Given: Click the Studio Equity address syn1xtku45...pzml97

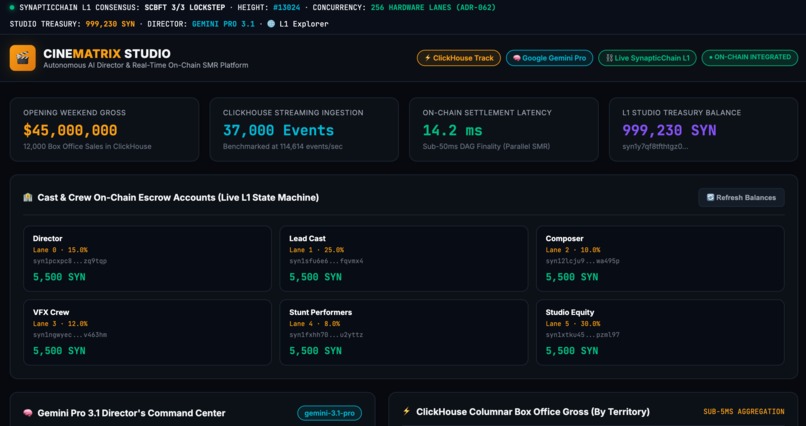Looking at the screenshot, I should click(582, 335).
